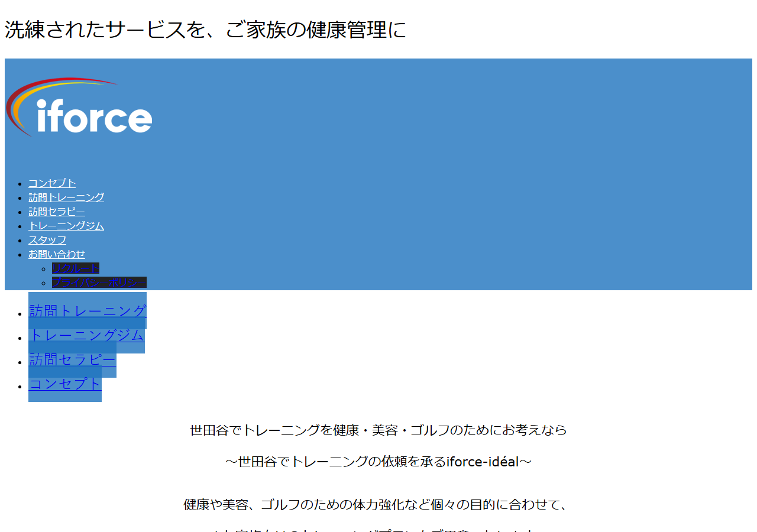Open the お問い合わせ menu link
757x532 pixels.
[x=57, y=254]
